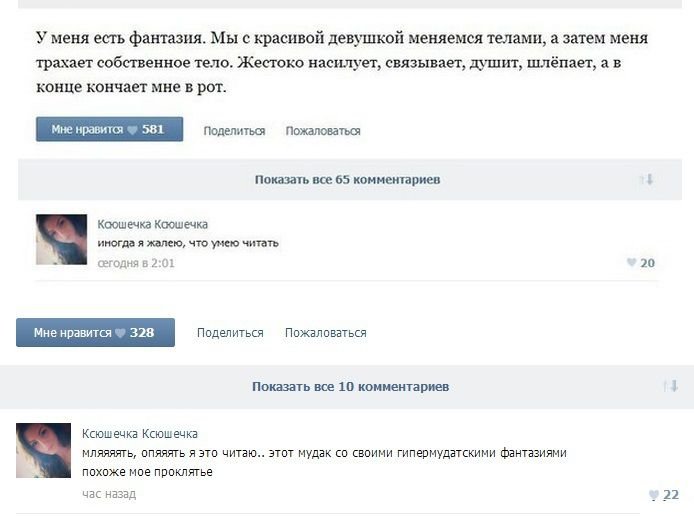This screenshot has height=517, width=694.
Task: Open avatar of the comment posted час назад
Action: click(43, 450)
